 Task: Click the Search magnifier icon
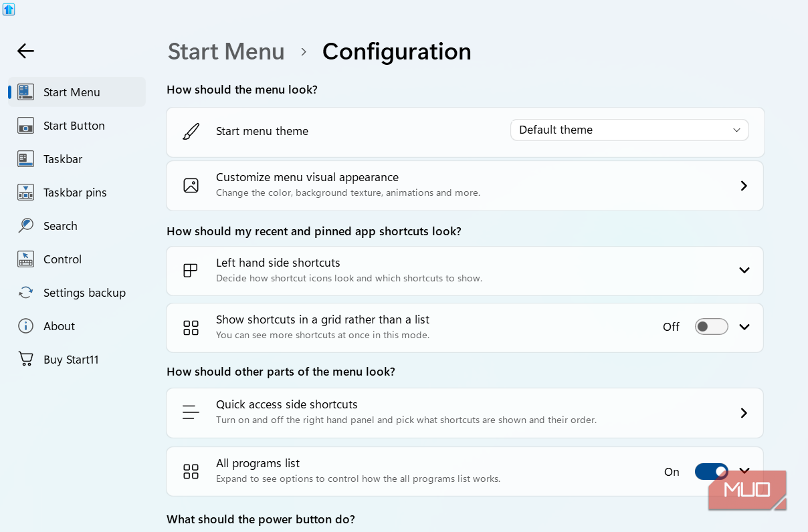coord(25,226)
